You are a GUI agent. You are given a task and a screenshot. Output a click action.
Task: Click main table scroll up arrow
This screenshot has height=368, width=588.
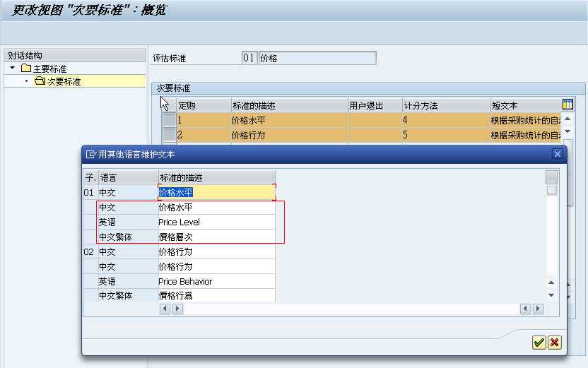pyautogui.click(x=568, y=119)
